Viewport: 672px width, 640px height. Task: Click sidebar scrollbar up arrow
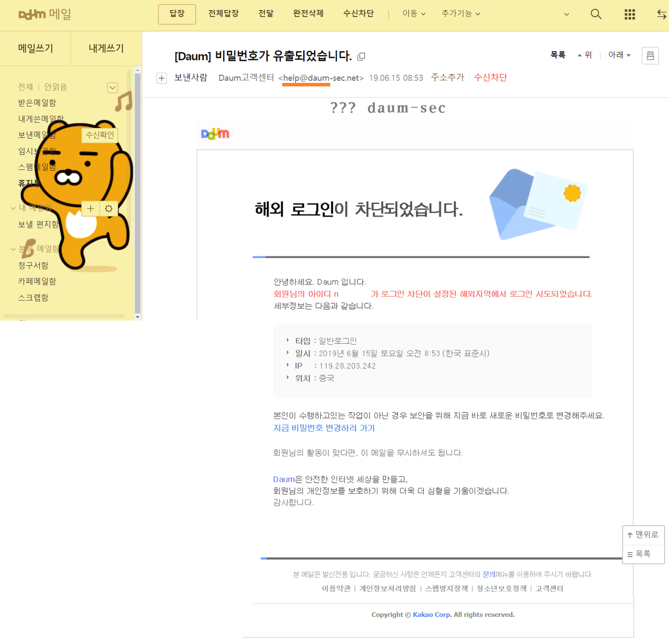(138, 70)
